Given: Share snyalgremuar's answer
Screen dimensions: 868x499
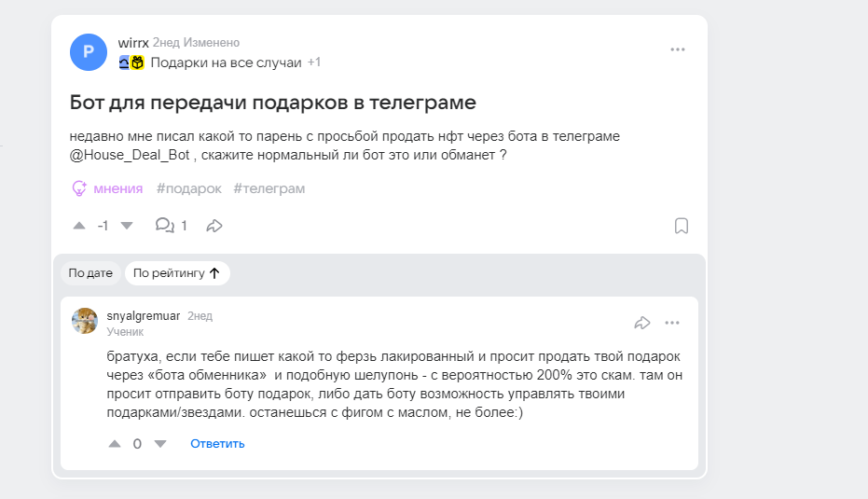Looking at the screenshot, I should (x=641, y=323).
